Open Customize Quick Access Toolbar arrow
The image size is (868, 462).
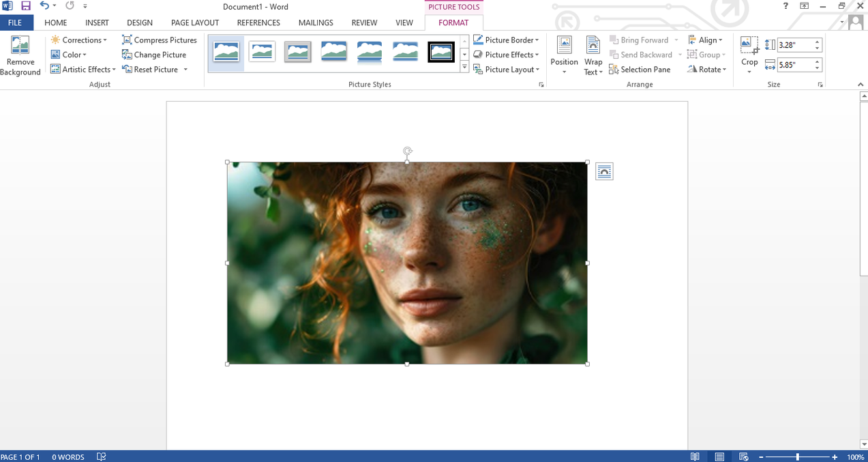coord(85,6)
